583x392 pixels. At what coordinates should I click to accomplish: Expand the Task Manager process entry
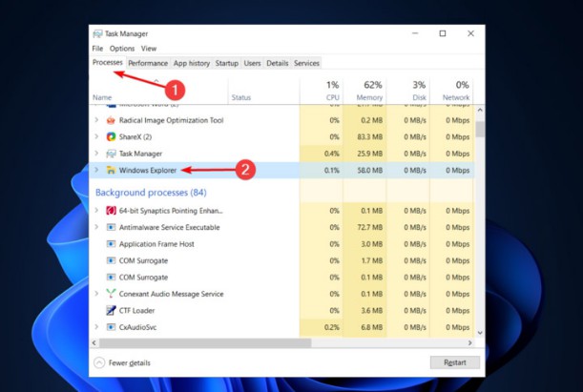point(96,154)
